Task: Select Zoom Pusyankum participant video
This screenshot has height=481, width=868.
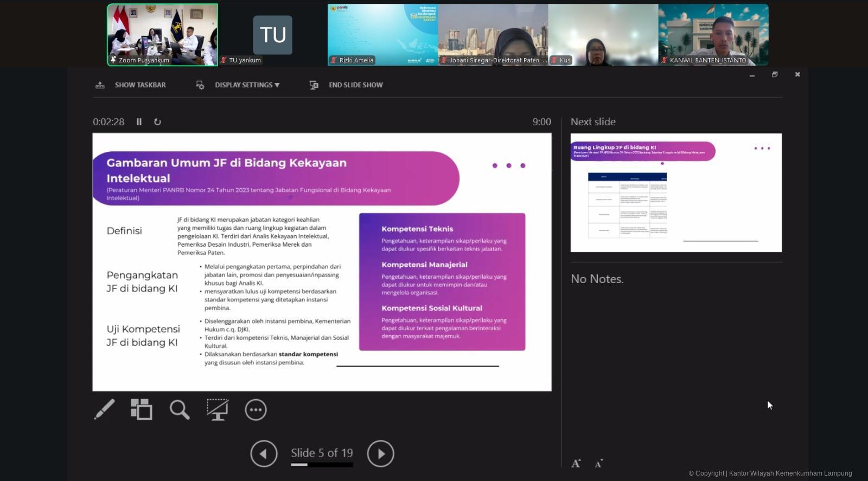Action: click(162, 35)
